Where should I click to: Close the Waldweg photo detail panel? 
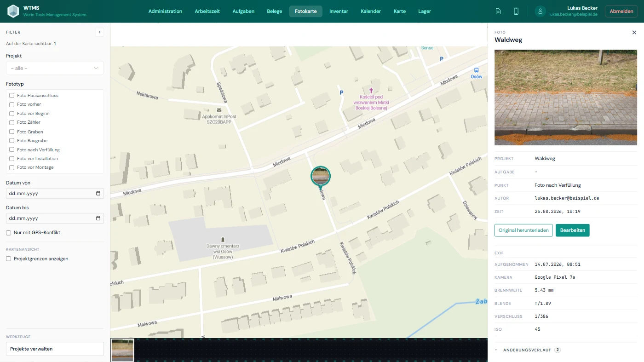(634, 33)
